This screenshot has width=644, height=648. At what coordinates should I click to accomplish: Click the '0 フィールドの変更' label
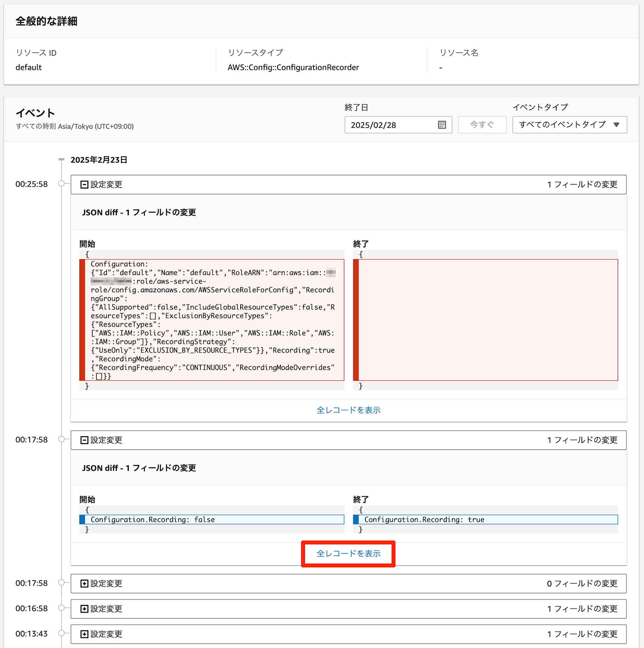(x=582, y=584)
